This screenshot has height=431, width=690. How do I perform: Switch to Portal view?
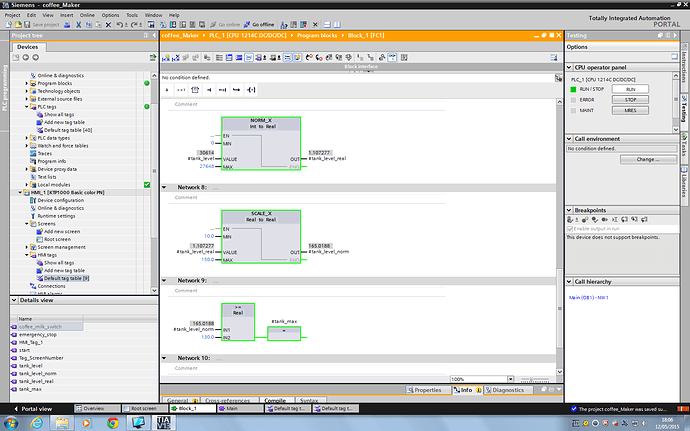[x=33, y=409]
